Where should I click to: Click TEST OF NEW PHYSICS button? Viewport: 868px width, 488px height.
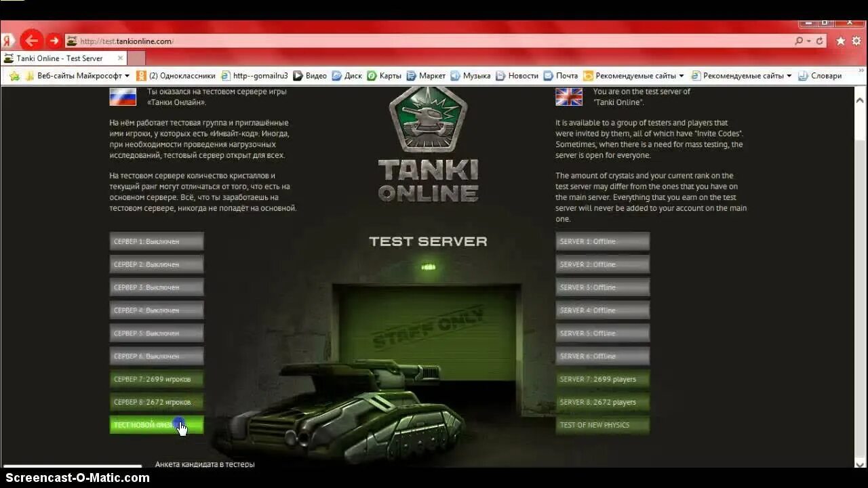coord(603,425)
